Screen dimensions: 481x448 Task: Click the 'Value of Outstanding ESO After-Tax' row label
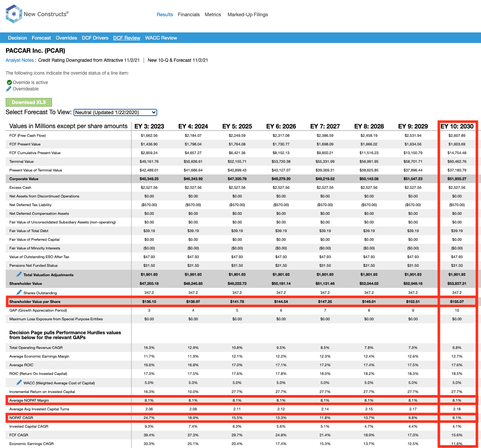(39, 257)
